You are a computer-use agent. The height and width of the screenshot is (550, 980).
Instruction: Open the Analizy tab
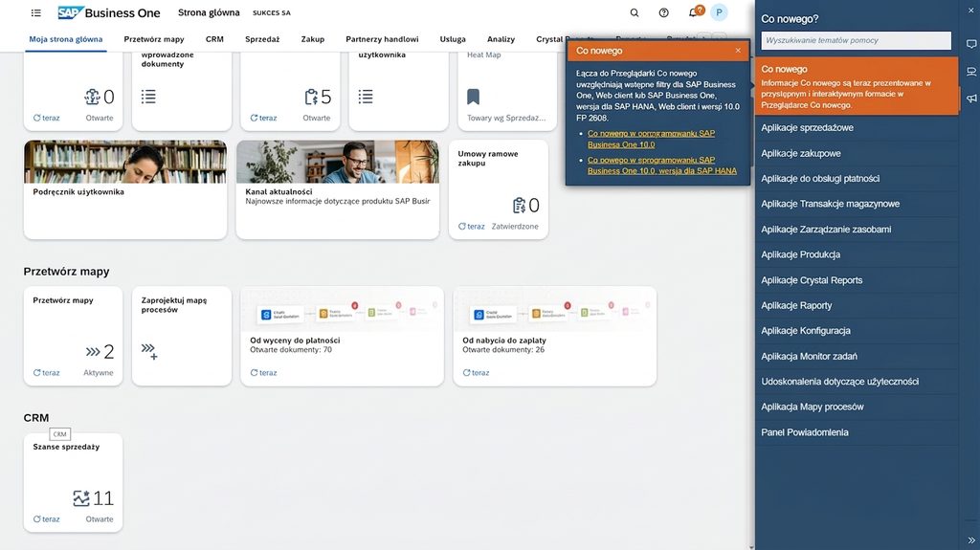pyautogui.click(x=501, y=39)
